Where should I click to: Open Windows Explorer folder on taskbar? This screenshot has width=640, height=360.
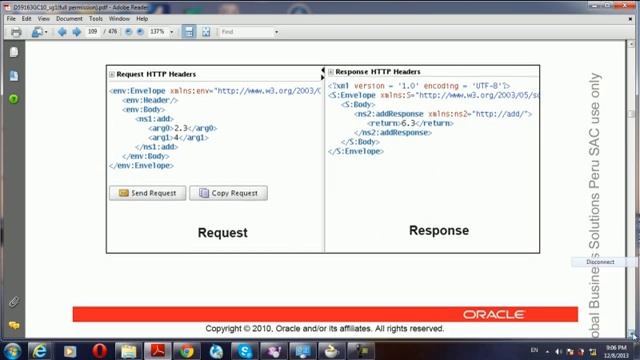coord(128,351)
